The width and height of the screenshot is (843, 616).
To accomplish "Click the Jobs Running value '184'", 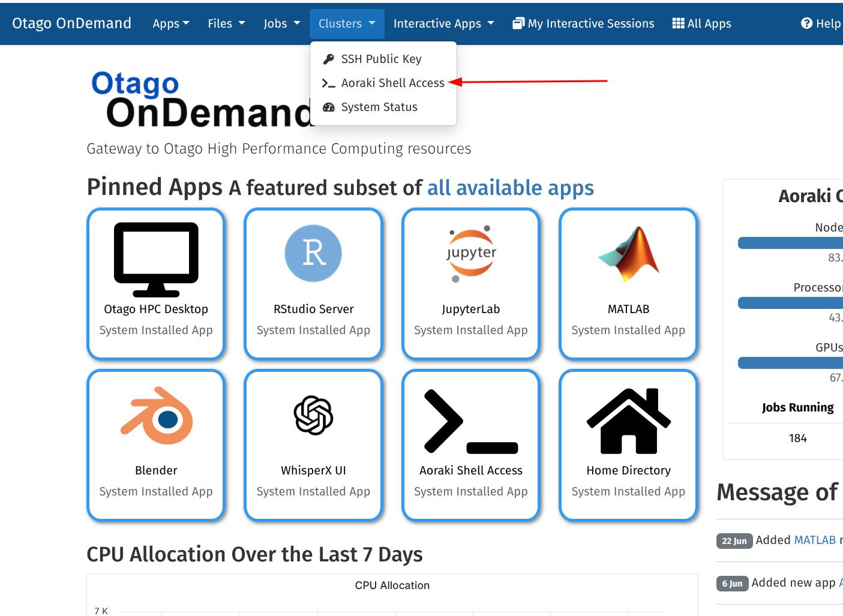I will (x=797, y=438).
